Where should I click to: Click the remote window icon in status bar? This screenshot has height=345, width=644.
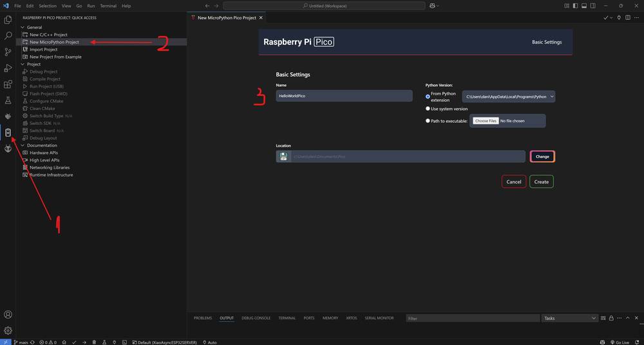[5, 342]
